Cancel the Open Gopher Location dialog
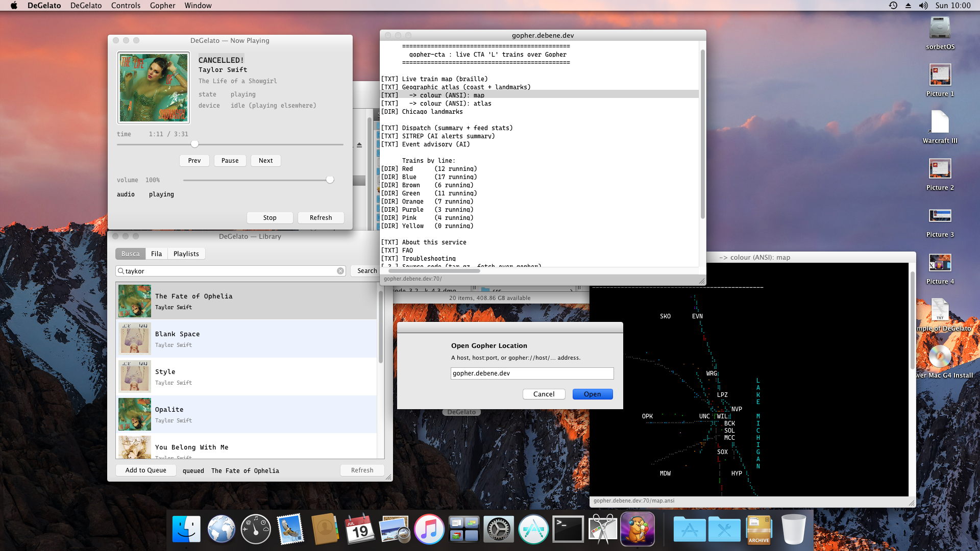Viewport: 980px width, 551px height. click(x=544, y=394)
